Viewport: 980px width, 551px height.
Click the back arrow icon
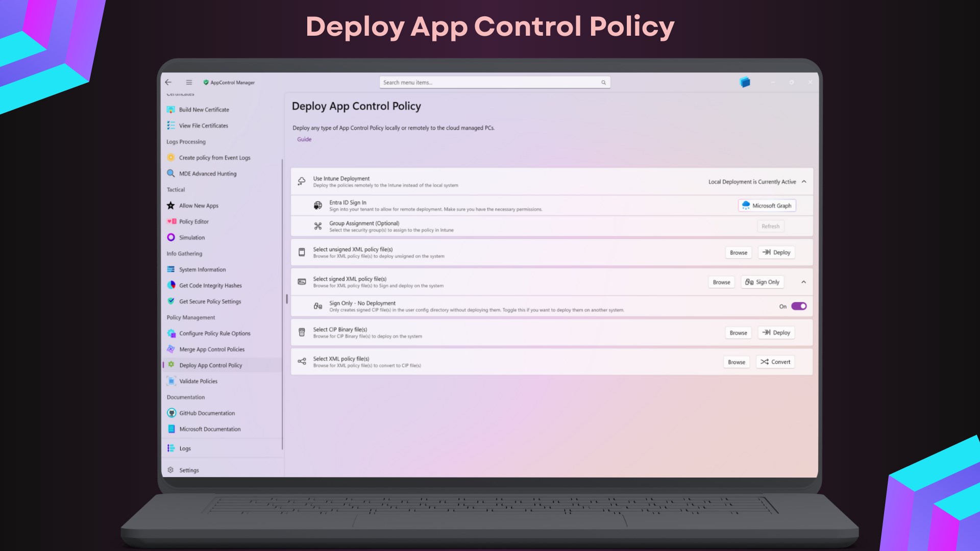(168, 82)
